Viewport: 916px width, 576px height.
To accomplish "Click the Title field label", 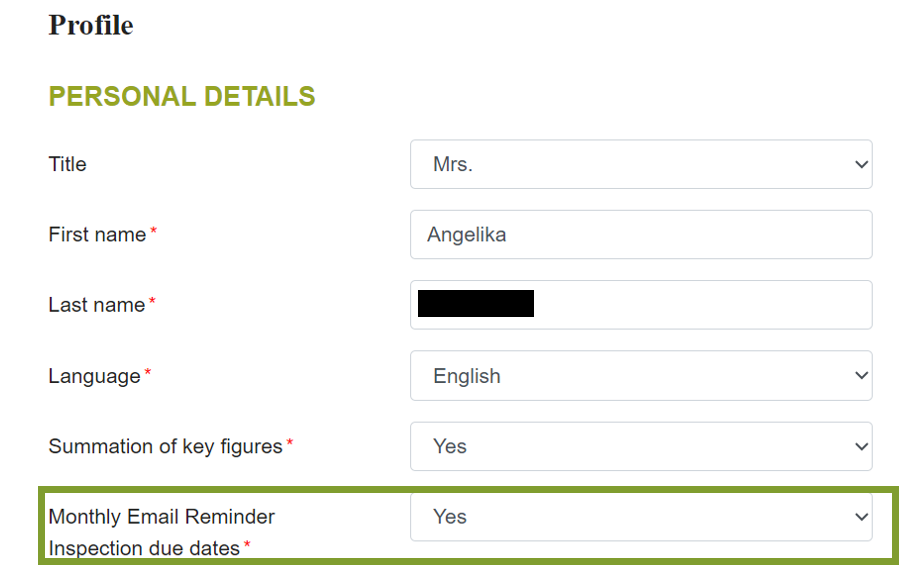I will [68, 165].
